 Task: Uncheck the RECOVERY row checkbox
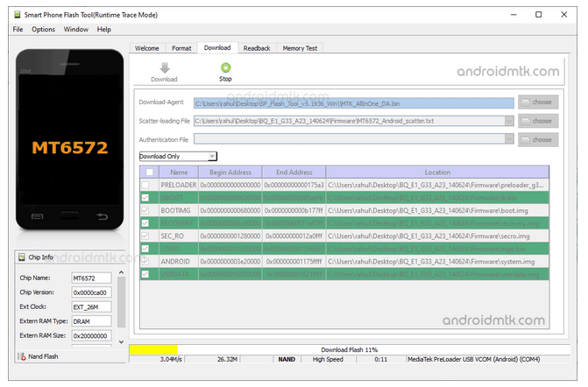tap(145, 223)
